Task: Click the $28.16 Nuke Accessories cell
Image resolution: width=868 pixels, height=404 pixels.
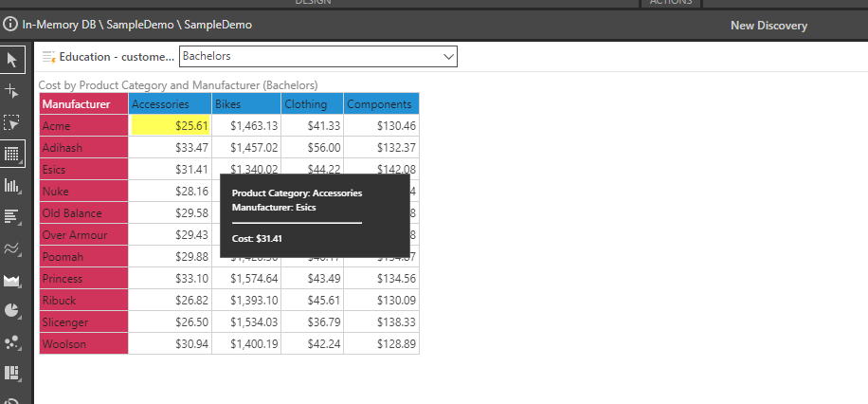Action: pos(171,192)
